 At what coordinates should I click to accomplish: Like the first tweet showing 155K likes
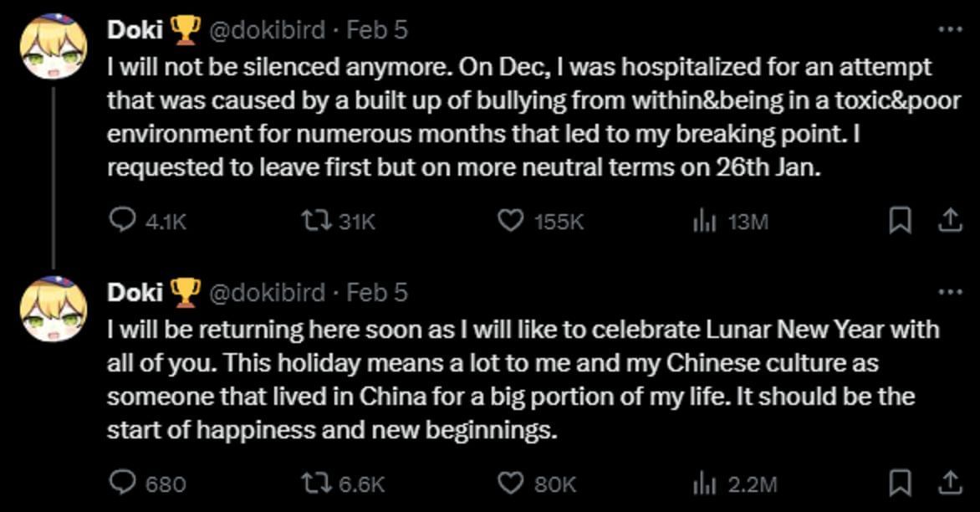click(x=511, y=221)
